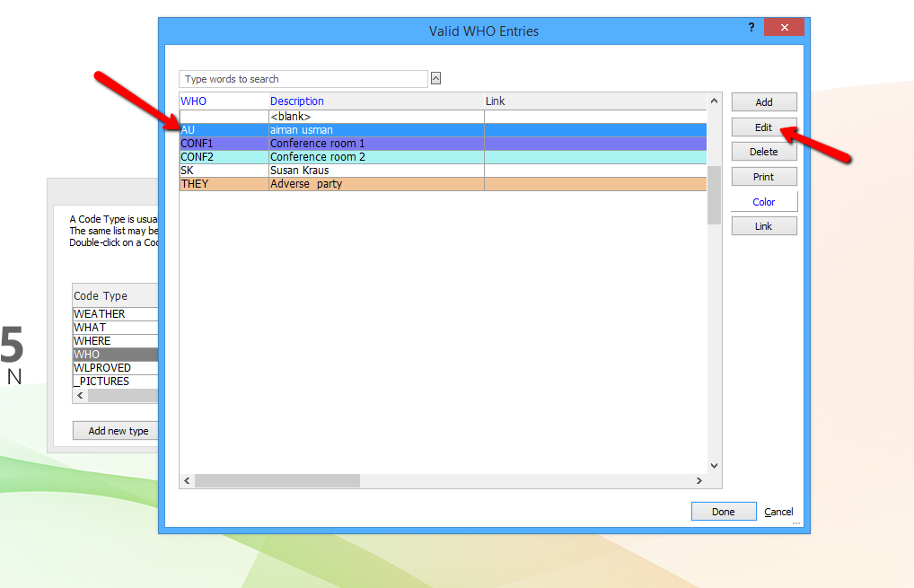Edit the selected AU entry
Image resolution: width=914 pixels, height=588 pixels.
763,127
